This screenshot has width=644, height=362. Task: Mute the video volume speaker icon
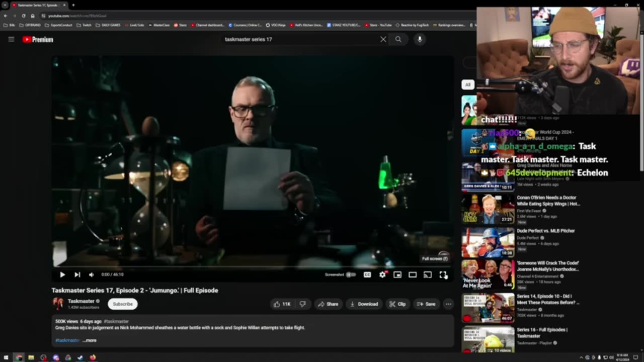[x=91, y=275]
